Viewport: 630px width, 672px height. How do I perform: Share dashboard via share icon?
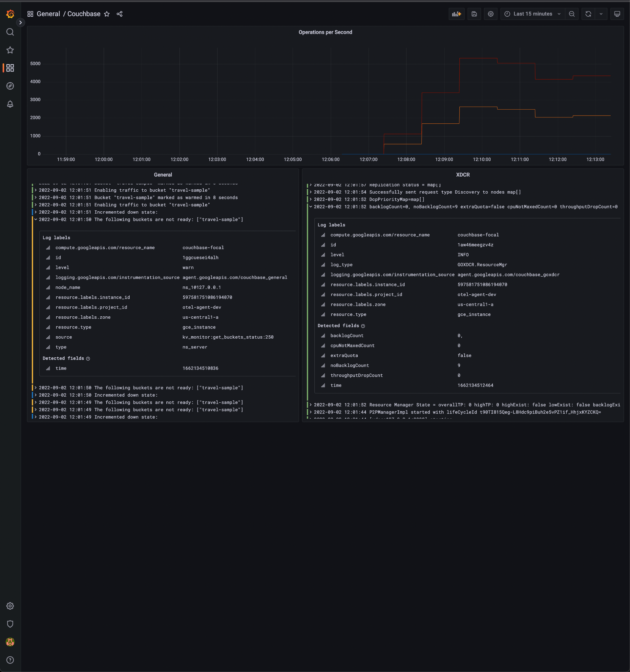click(x=119, y=14)
